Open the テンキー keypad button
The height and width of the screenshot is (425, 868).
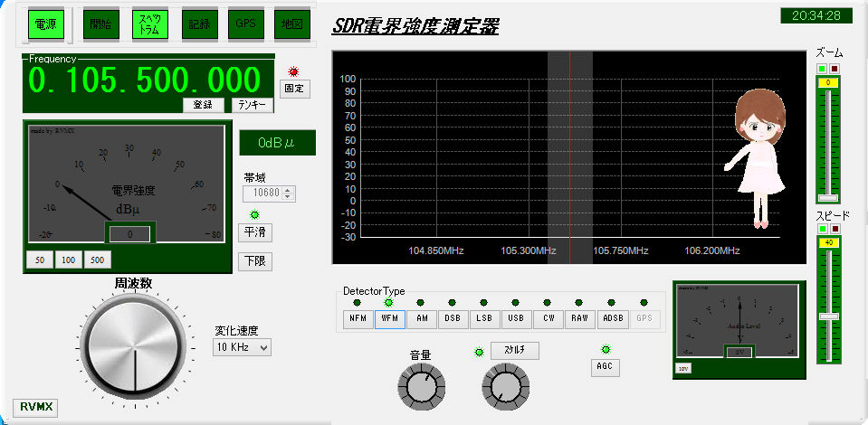click(x=252, y=105)
